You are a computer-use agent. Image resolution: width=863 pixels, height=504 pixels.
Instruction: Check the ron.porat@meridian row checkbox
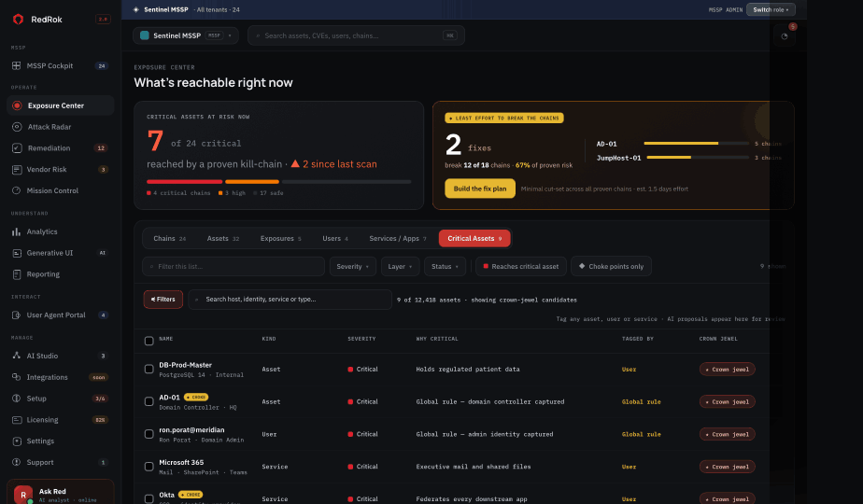pos(149,434)
